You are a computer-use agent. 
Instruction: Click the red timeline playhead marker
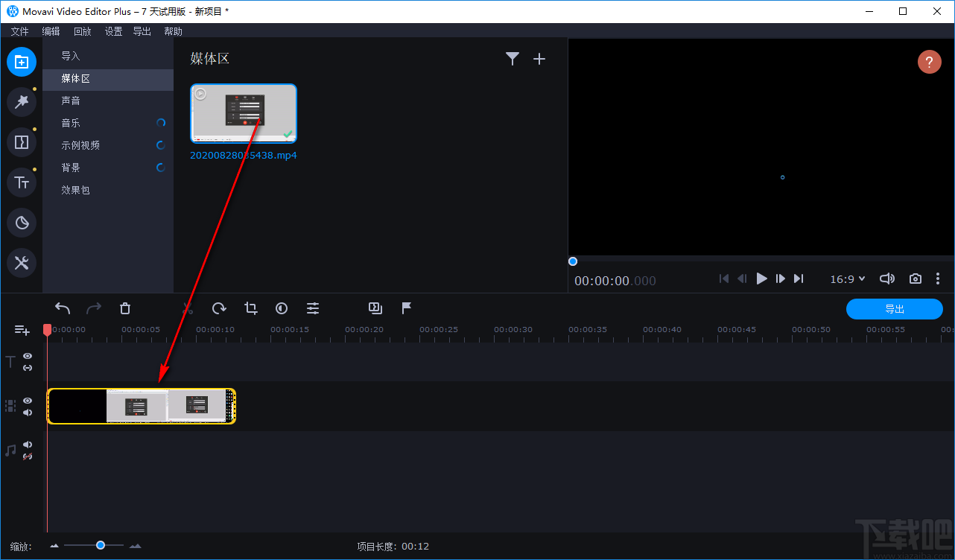pyautogui.click(x=47, y=329)
